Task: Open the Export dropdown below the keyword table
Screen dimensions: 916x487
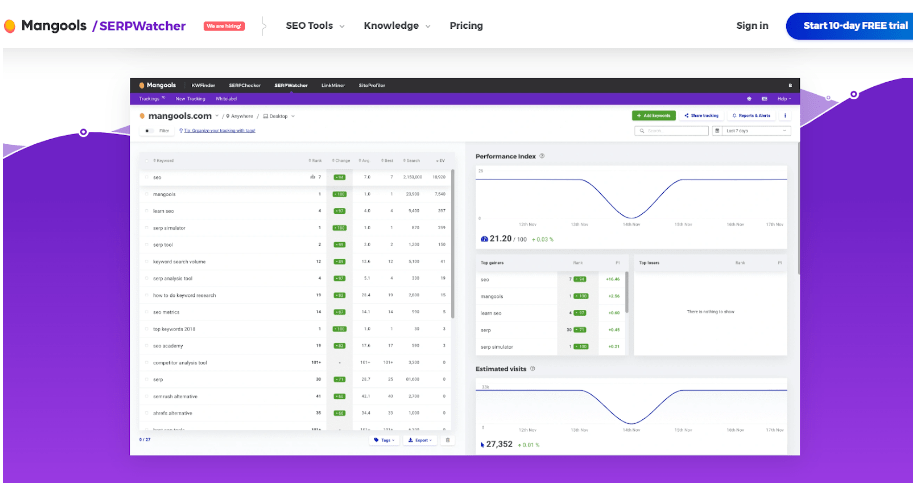Action: tap(420, 440)
